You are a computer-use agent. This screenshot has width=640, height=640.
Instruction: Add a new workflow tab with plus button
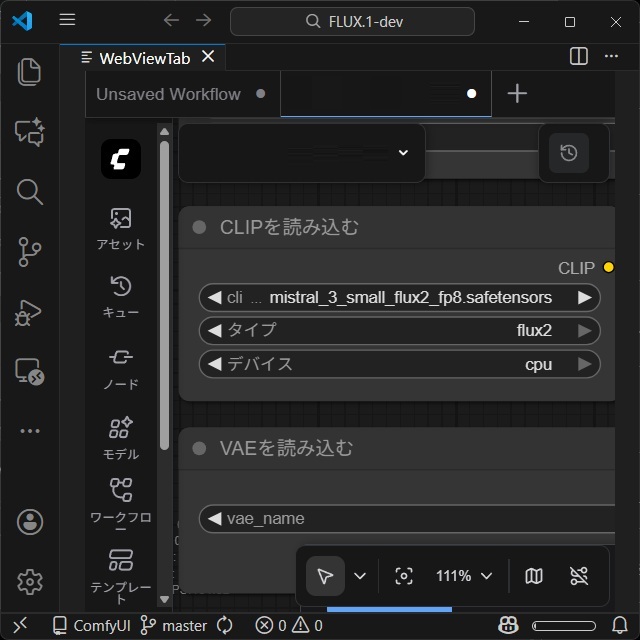point(517,94)
